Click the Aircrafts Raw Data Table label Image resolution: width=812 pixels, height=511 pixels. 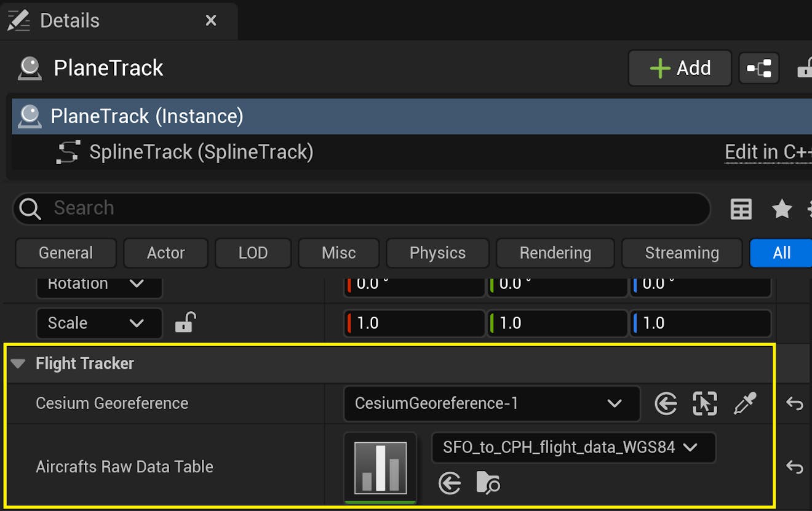124,467
